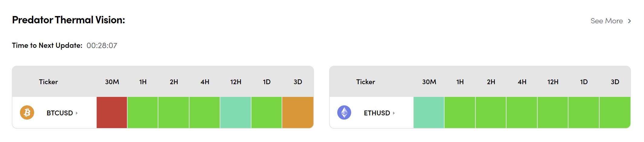Select the green ETHUSD 3D cell
The image size is (644, 142).
pyautogui.click(x=615, y=112)
